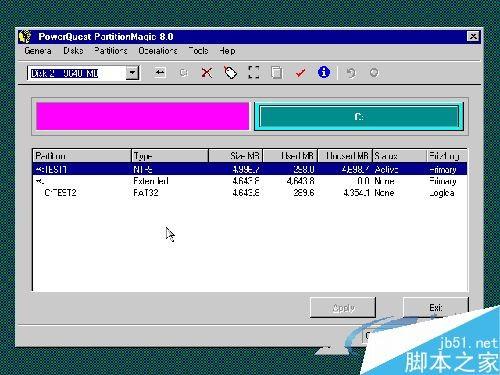Click the grayed copy partition icon

184,72
